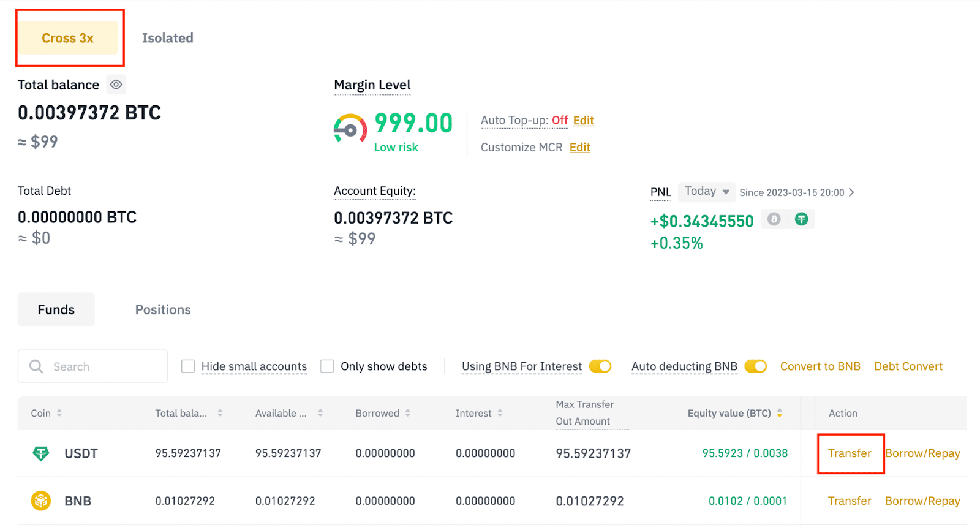Select the Cross 3x tab
This screenshot has height=530, width=980.
(x=68, y=38)
